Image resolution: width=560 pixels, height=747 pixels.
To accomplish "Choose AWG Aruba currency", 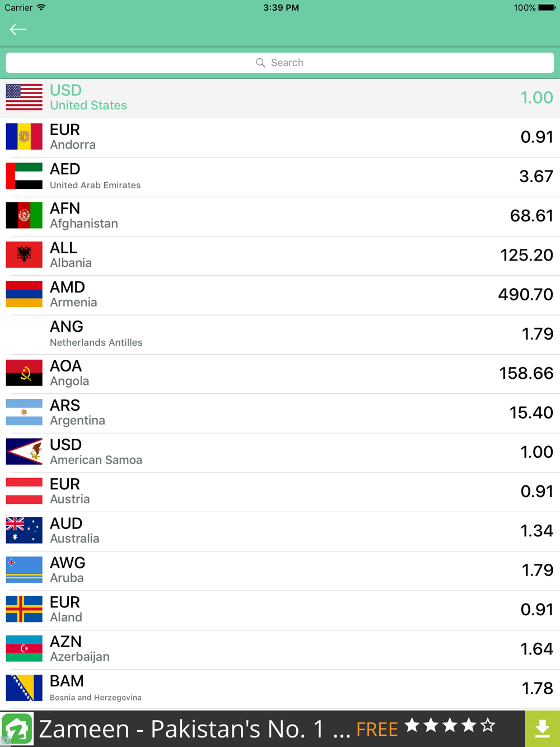I will [x=280, y=571].
